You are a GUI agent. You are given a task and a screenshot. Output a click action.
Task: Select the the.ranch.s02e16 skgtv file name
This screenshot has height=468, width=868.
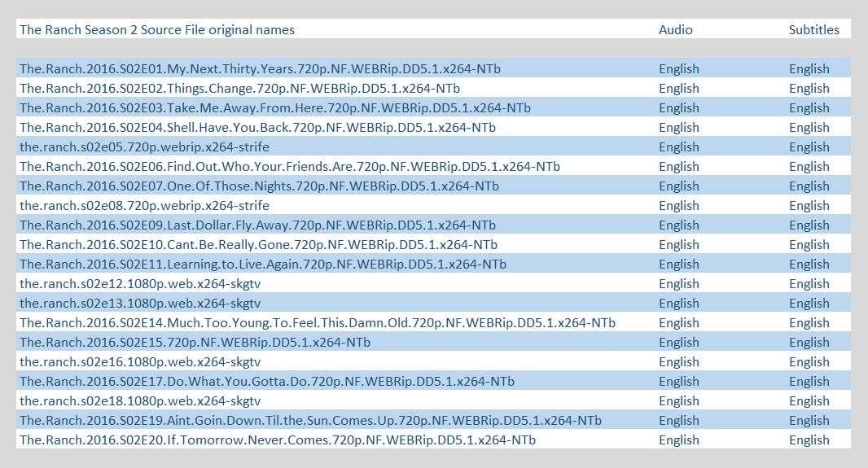pyautogui.click(x=140, y=362)
